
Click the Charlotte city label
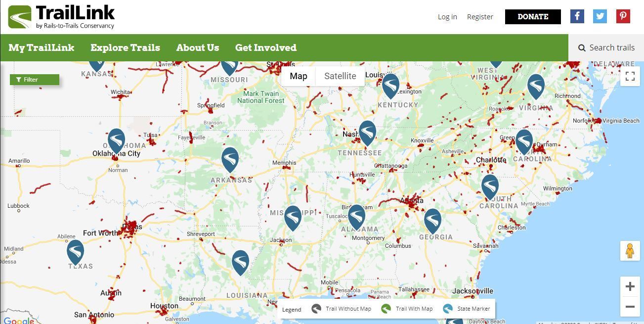click(x=491, y=160)
